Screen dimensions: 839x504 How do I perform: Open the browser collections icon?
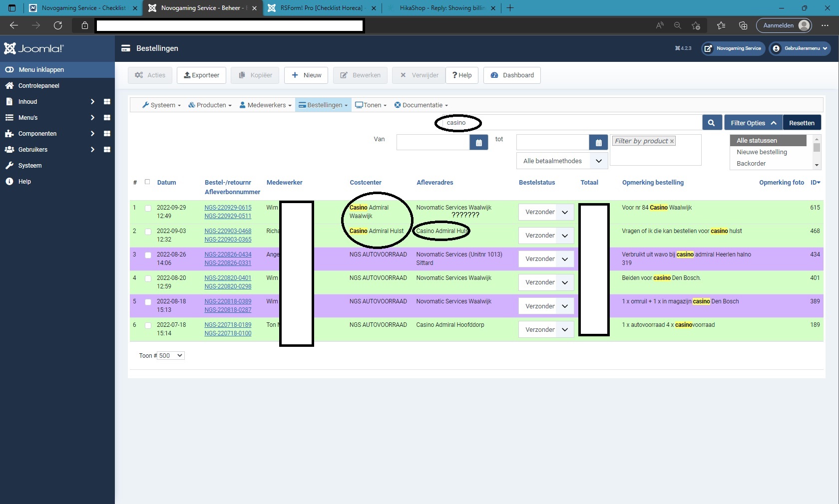pyautogui.click(x=743, y=25)
